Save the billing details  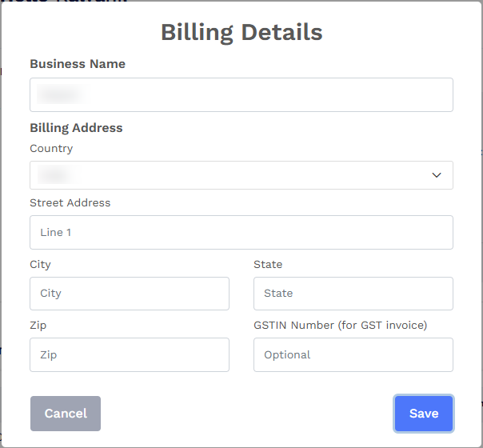pyautogui.click(x=424, y=414)
